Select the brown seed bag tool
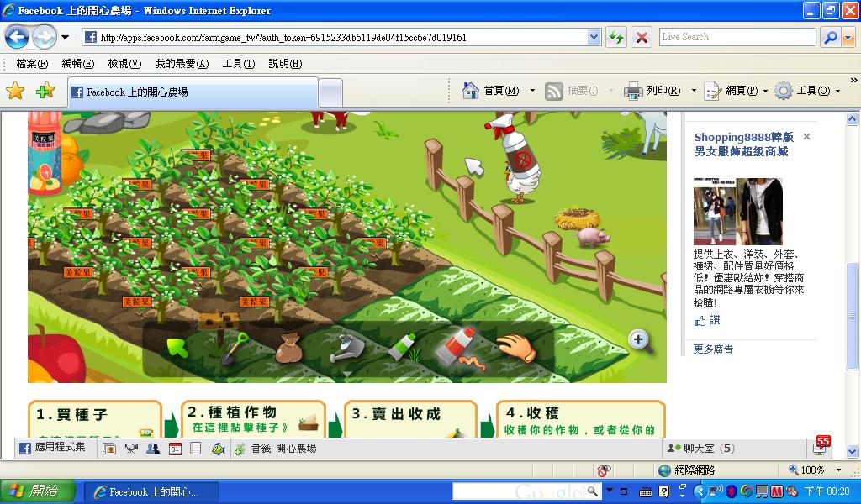Screen dimensions: 861x504 [x=288, y=349]
